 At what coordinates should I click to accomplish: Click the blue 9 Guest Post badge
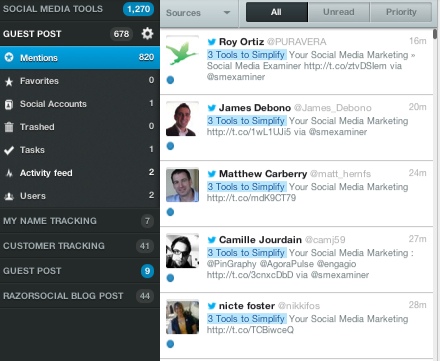click(x=147, y=271)
